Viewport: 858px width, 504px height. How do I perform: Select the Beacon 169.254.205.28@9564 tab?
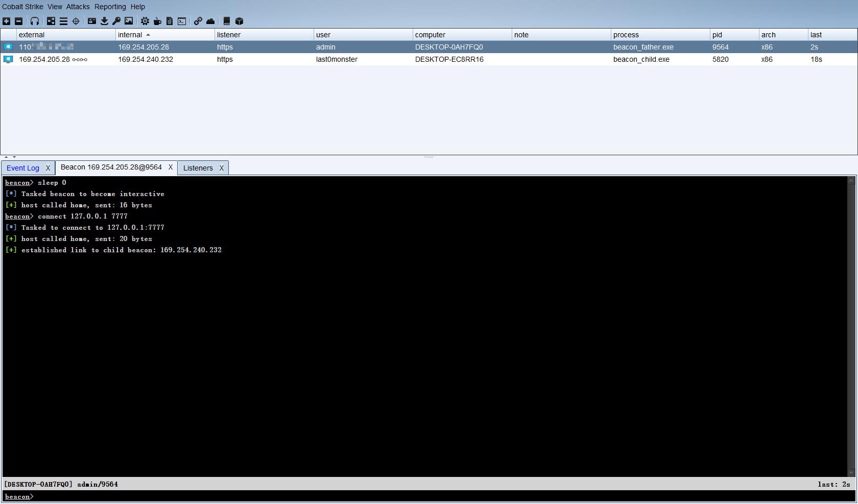click(111, 167)
